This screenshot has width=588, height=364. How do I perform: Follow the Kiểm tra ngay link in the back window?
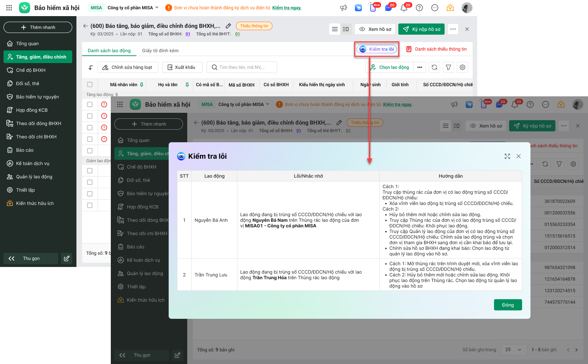[x=287, y=8]
